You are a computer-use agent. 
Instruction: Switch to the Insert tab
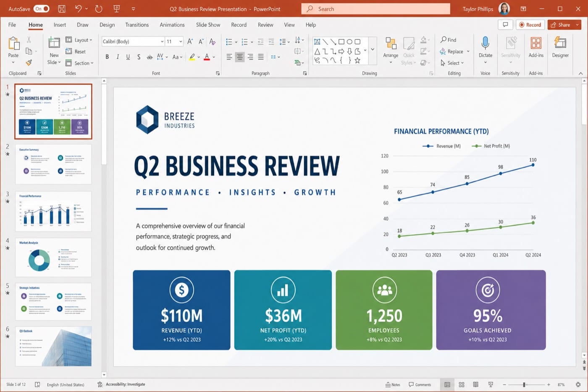(60, 25)
